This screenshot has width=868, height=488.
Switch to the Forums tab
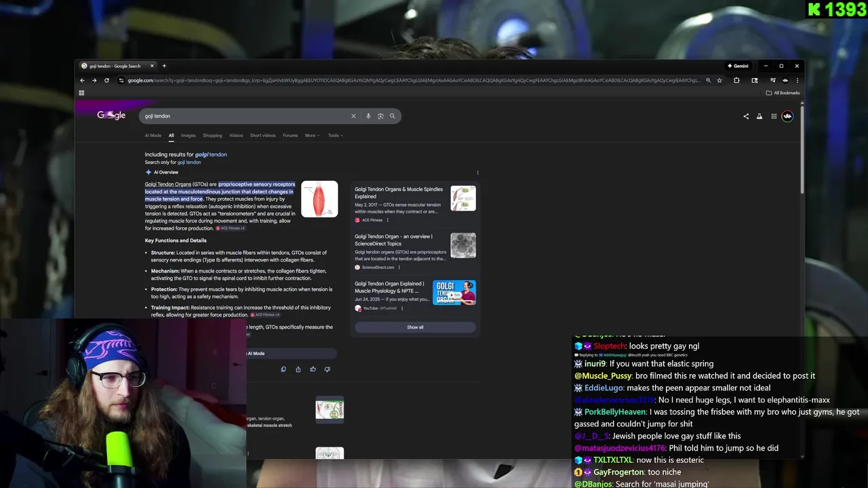290,136
